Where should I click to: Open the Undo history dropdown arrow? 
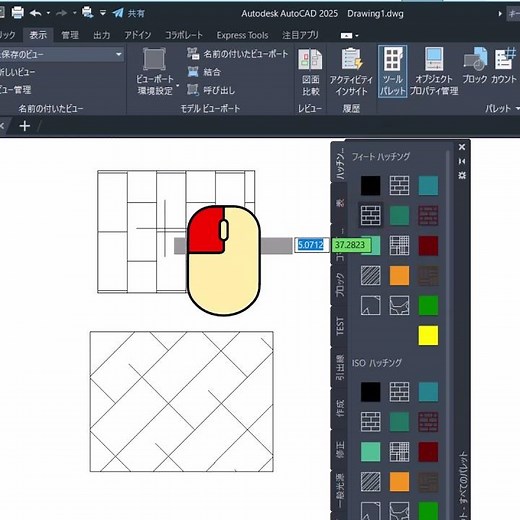[48, 13]
